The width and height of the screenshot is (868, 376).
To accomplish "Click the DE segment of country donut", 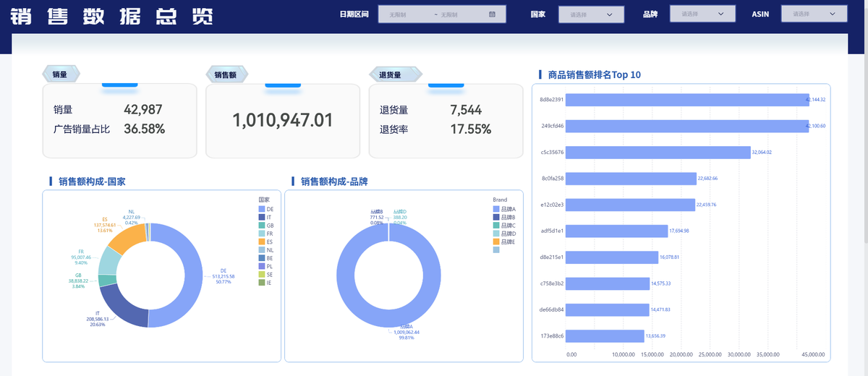I will (x=192, y=275).
